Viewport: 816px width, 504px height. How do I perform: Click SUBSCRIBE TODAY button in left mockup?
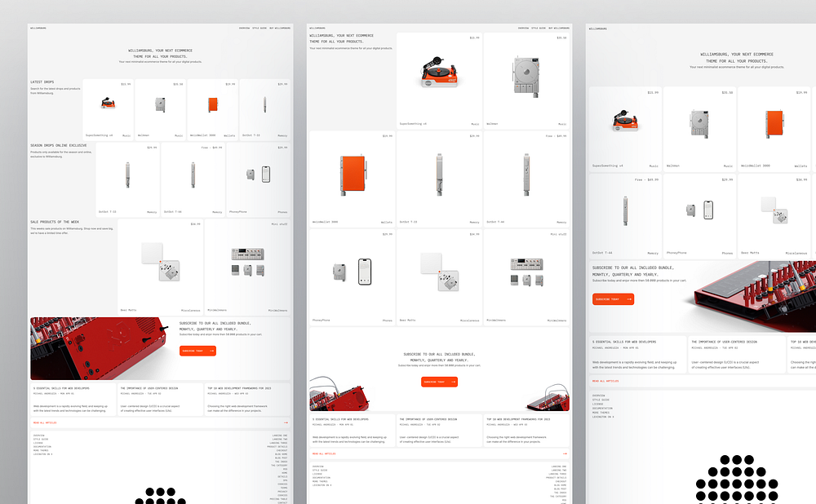click(197, 351)
